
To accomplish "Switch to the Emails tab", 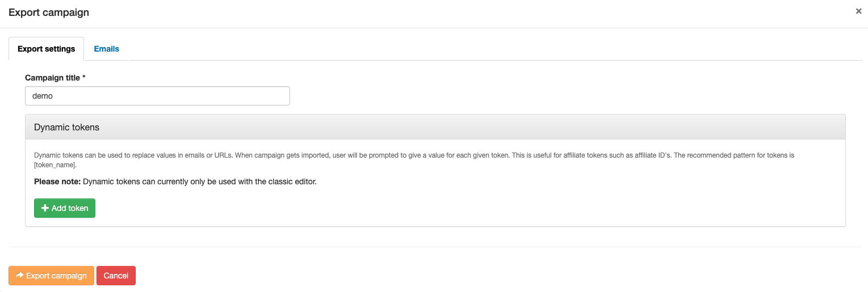I will click(x=106, y=49).
